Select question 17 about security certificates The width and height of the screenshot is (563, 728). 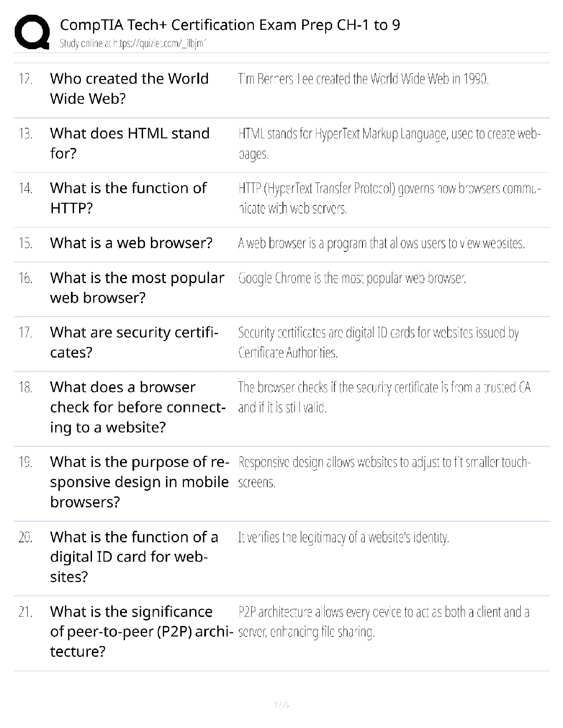click(x=134, y=342)
